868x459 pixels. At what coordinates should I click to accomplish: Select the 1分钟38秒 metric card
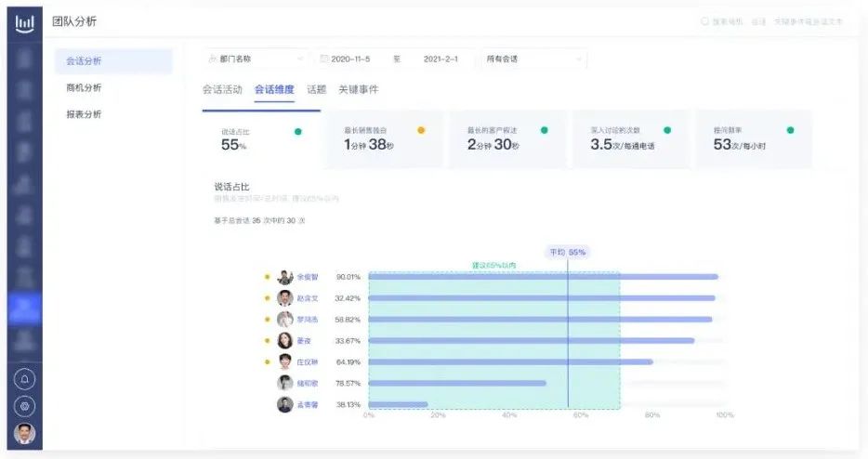(384, 139)
